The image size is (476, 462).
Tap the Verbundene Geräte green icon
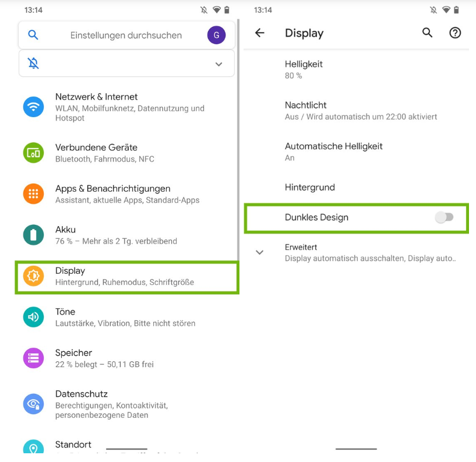point(33,153)
